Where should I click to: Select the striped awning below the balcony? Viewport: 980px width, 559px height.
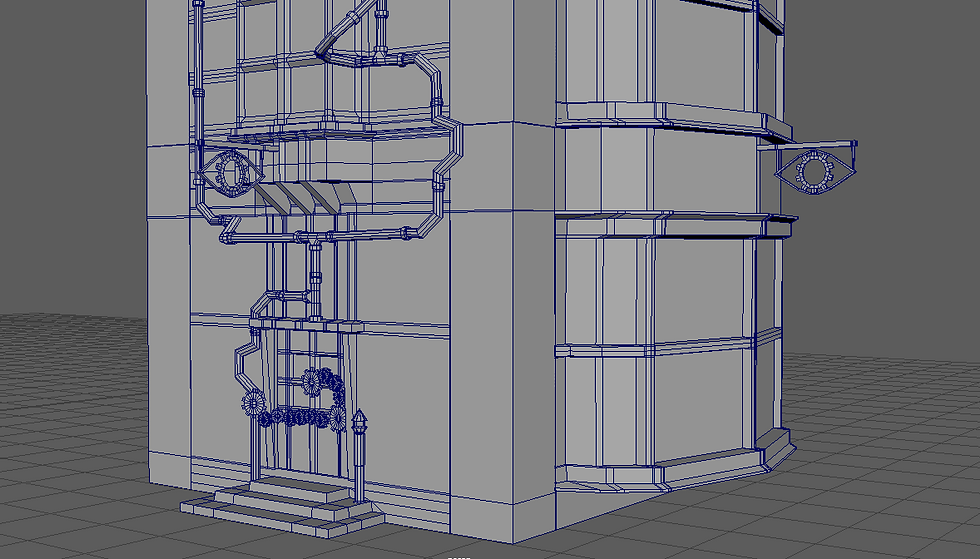click(304, 198)
